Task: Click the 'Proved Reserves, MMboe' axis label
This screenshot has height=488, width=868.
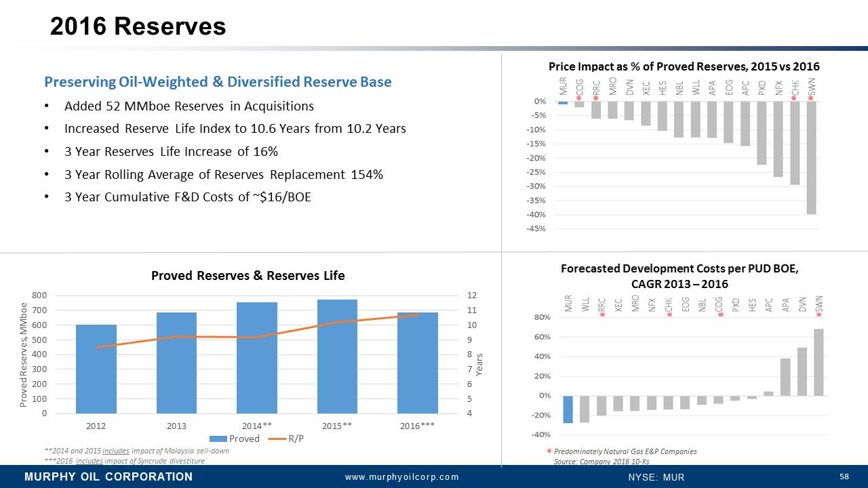Action: click(x=24, y=354)
